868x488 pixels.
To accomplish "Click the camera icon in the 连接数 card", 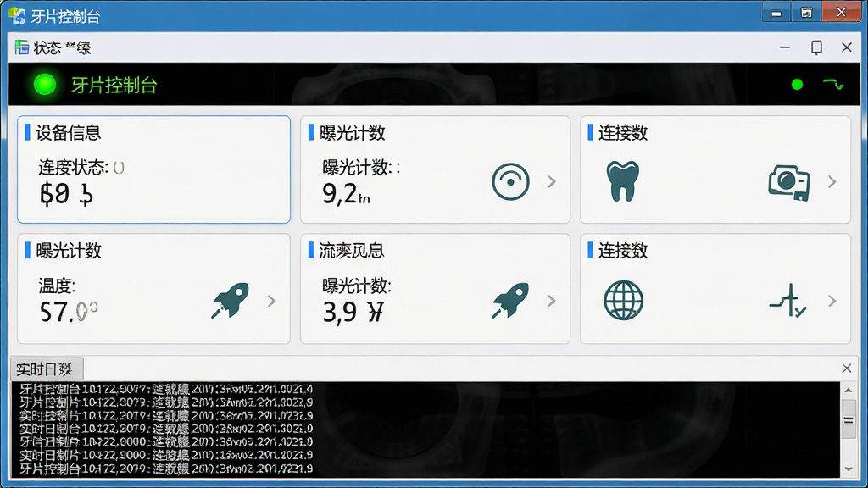I will (789, 182).
